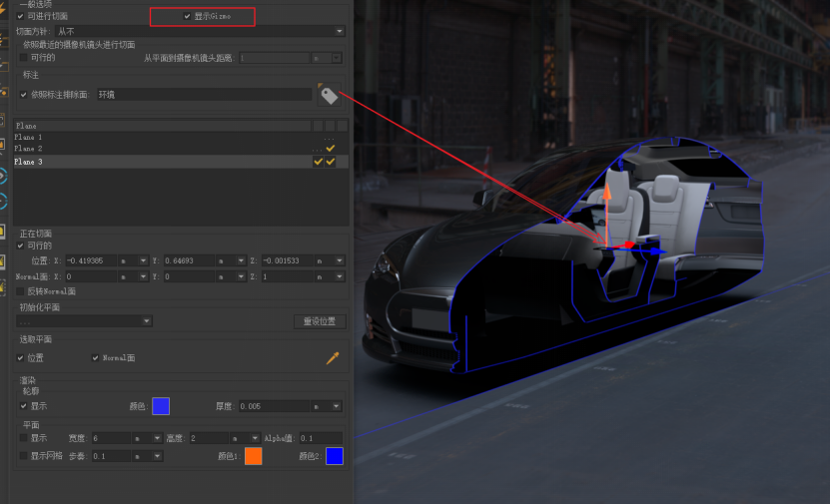The width and height of the screenshot is (830, 504).
Task: Activate the eyedropper plane picker icon
Action: tap(333, 358)
